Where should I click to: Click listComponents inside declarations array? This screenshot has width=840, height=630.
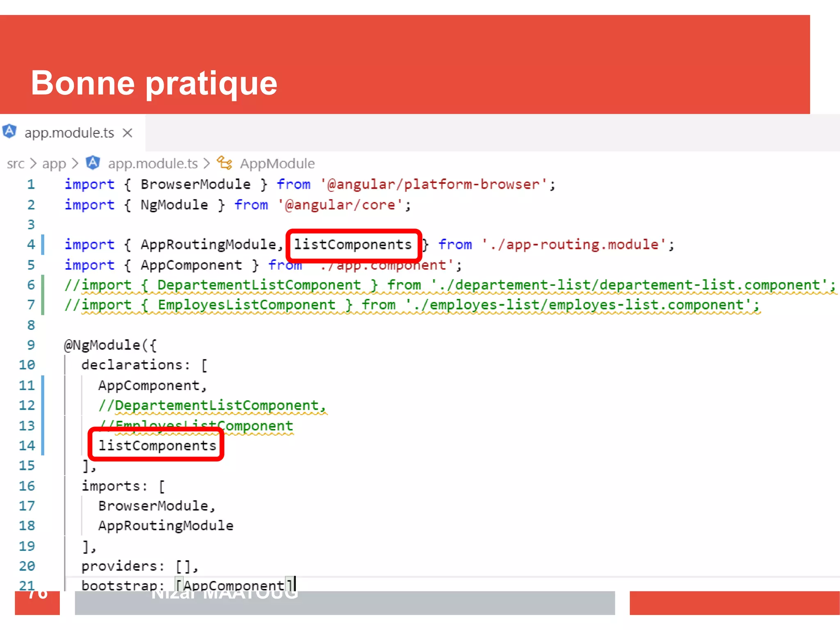click(x=157, y=445)
